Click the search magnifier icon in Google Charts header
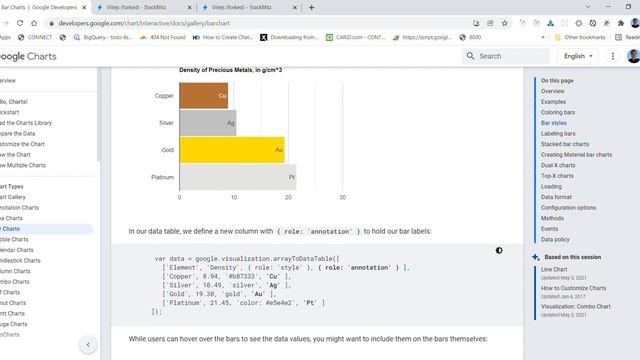 pyautogui.click(x=470, y=56)
